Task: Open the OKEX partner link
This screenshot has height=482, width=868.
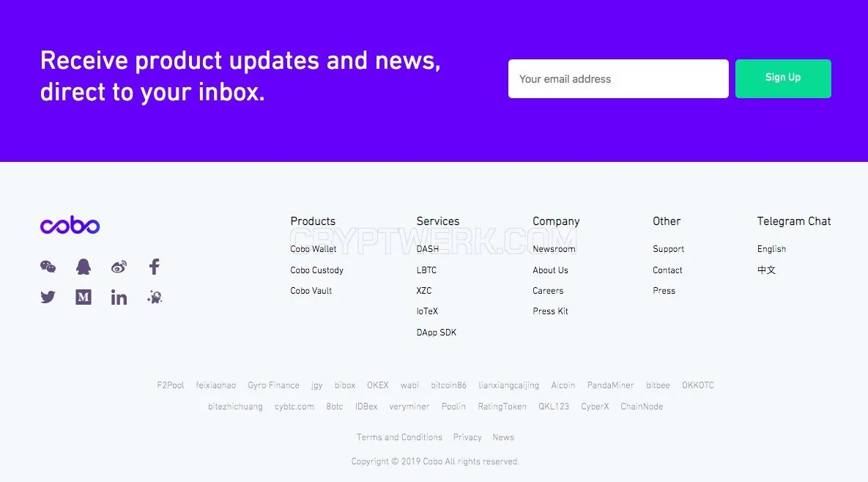Action: (x=378, y=385)
